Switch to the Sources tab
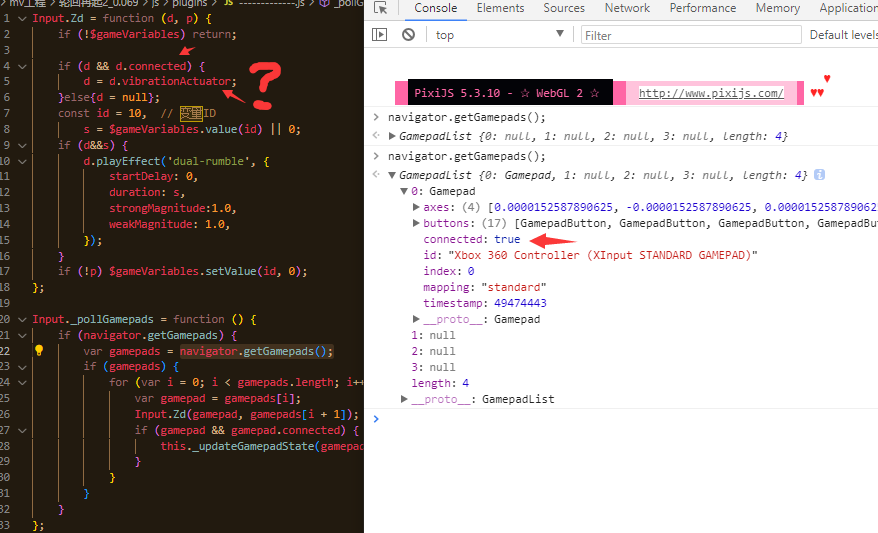 click(x=564, y=8)
